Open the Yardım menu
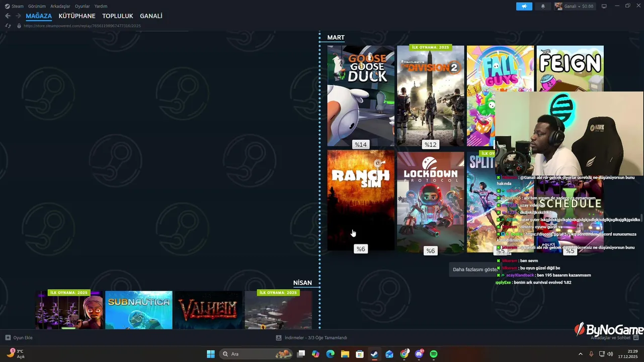The width and height of the screenshot is (644, 362). [101, 6]
